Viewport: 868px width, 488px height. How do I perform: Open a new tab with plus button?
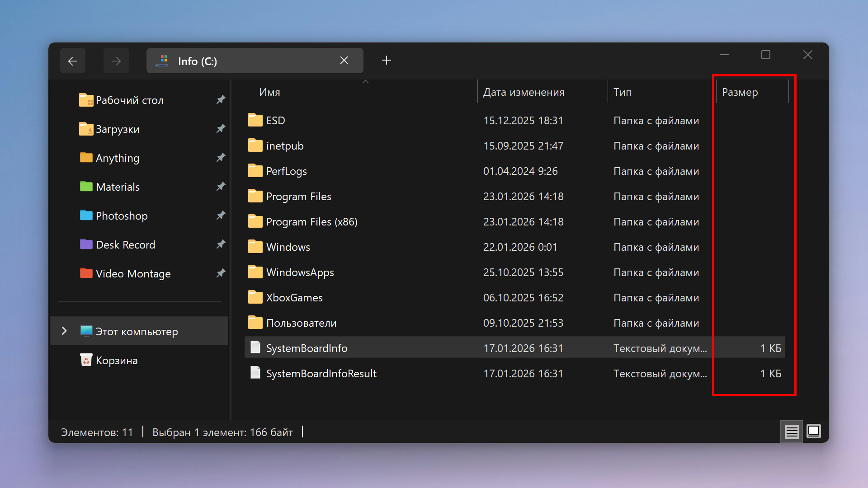click(x=387, y=61)
